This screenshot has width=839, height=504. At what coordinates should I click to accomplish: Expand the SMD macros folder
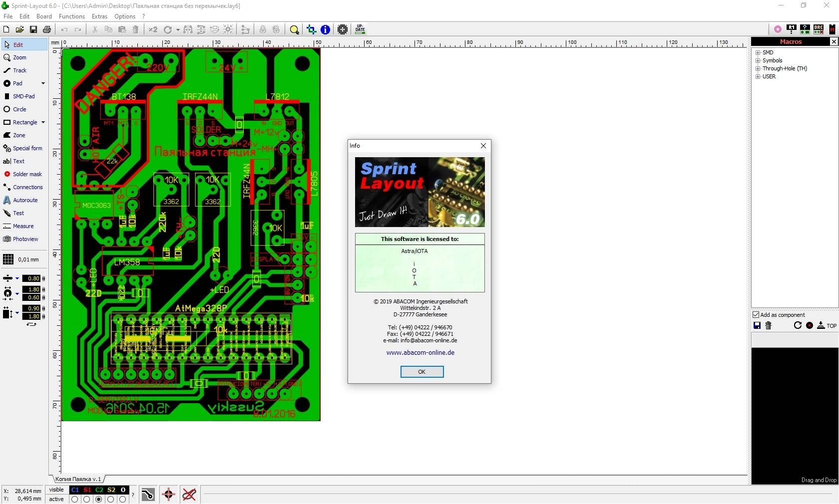[758, 52]
